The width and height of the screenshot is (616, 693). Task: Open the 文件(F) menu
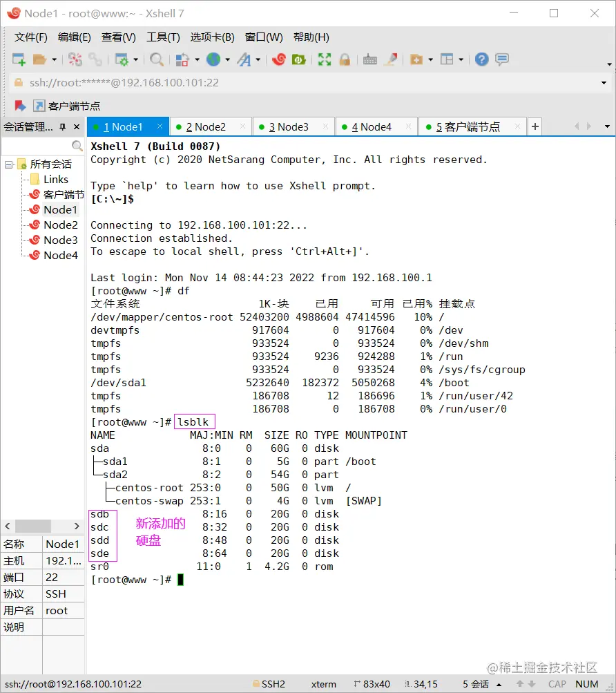point(30,37)
